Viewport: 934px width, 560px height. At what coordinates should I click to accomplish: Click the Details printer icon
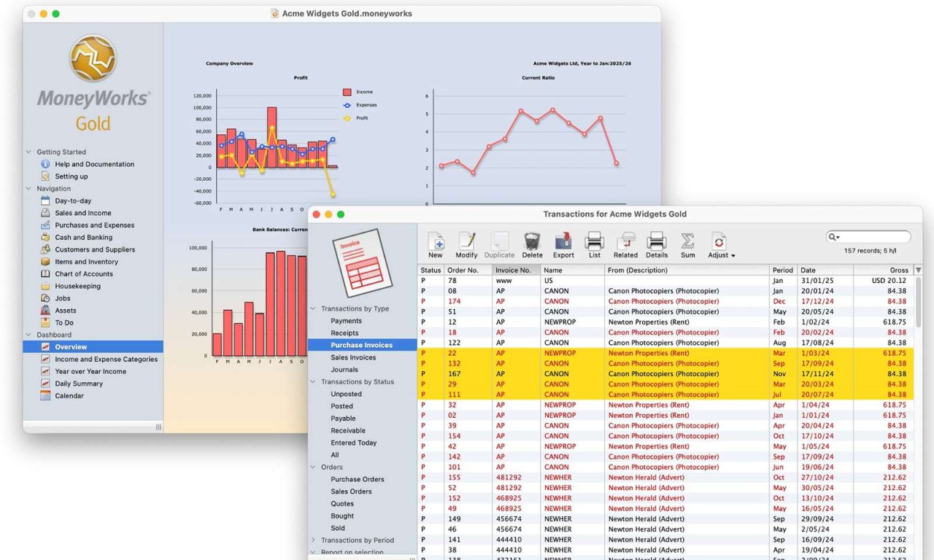(x=657, y=241)
